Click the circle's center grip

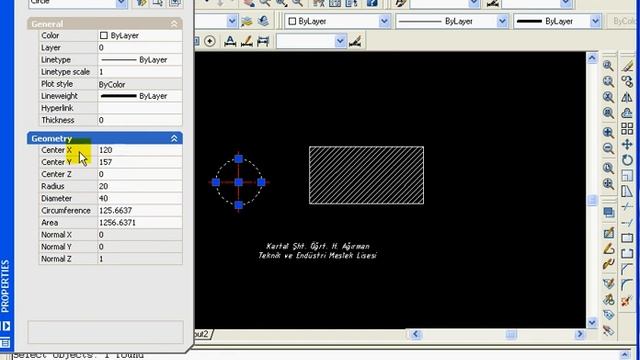pyautogui.click(x=239, y=182)
